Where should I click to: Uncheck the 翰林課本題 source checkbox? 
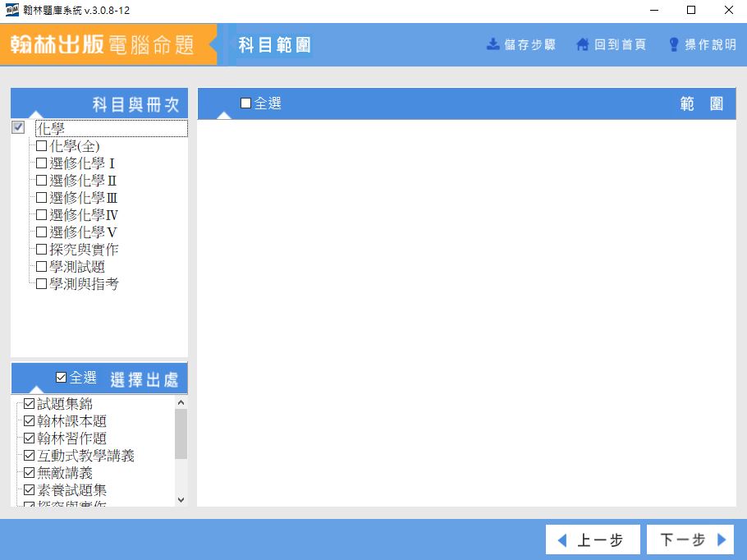(29, 421)
